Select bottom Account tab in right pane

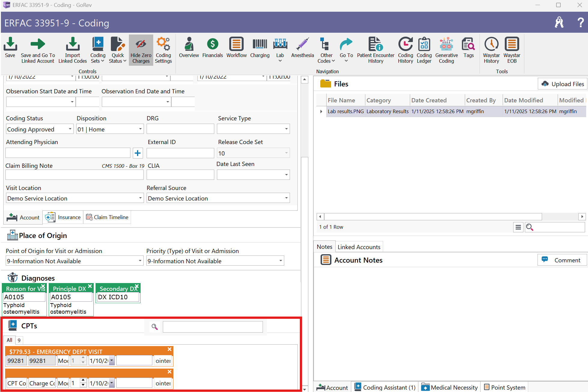[x=332, y=387]
